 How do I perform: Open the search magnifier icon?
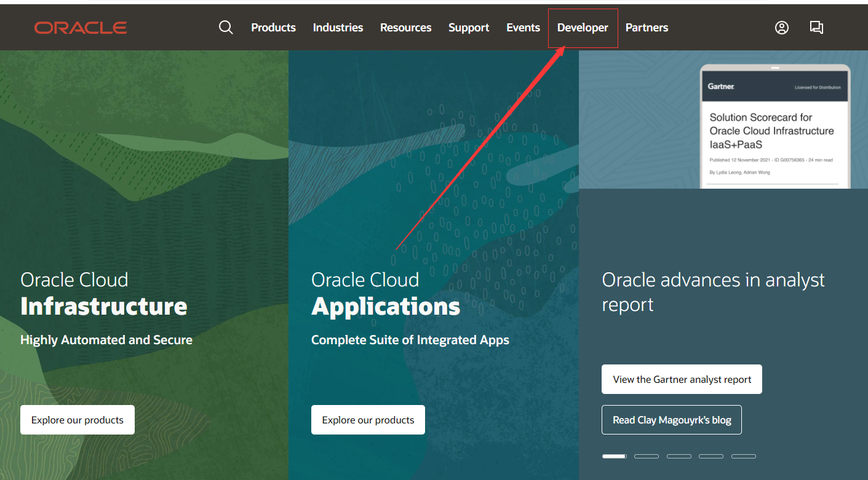(x=226, y=28)
